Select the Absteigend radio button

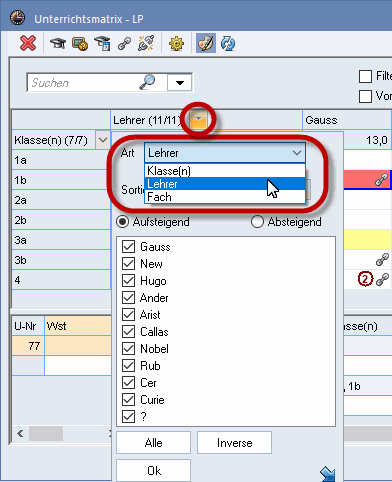point(257,222)
